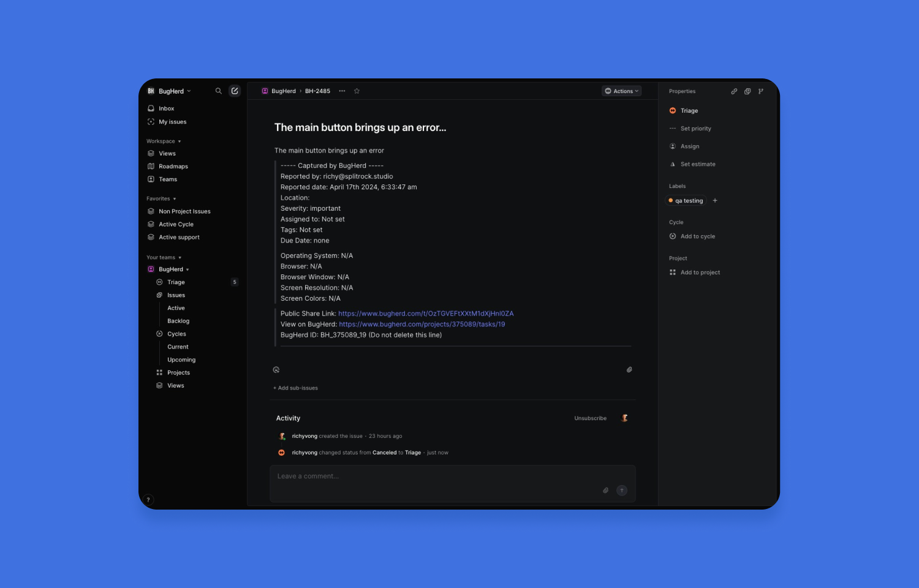Image resolution: width=919 pixels, height=588 pixels.
Task: Click the help question mark icon
Action: tap(148, 500)
